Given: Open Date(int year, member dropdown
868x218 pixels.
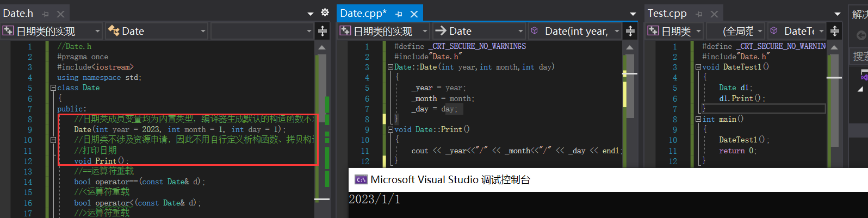Looking at the screenshot, I should (574, 31).
